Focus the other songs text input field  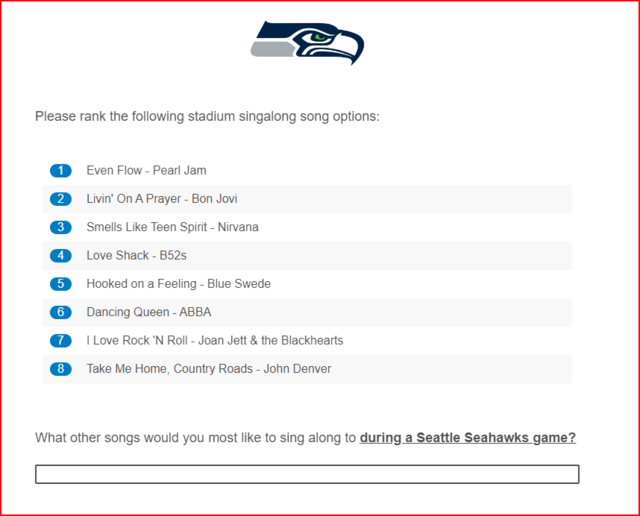click(307, 474)
